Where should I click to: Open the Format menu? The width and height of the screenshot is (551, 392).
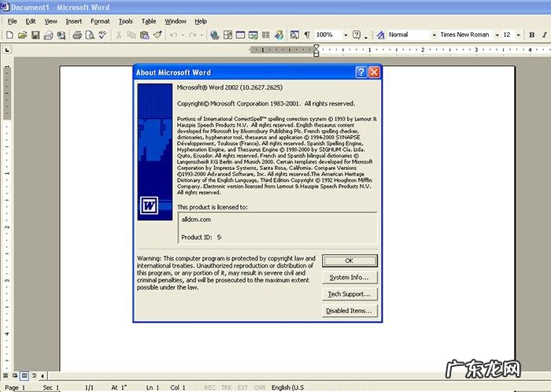[x=100, y=21]
